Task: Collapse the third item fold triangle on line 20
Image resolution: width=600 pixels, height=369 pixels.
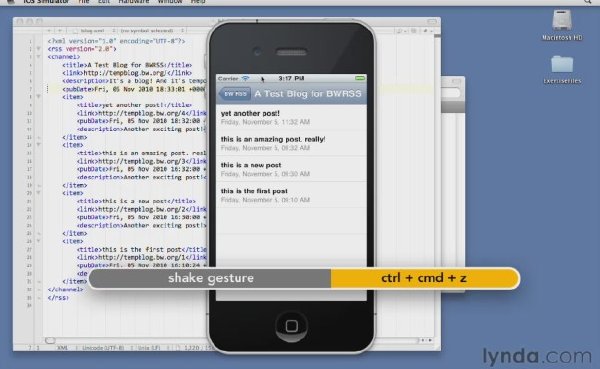Action: point(38,193)
